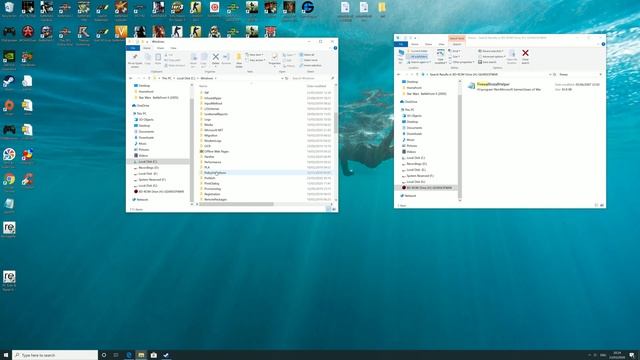Click the search box in search results window
640x360 pixels.
point(580,74)
